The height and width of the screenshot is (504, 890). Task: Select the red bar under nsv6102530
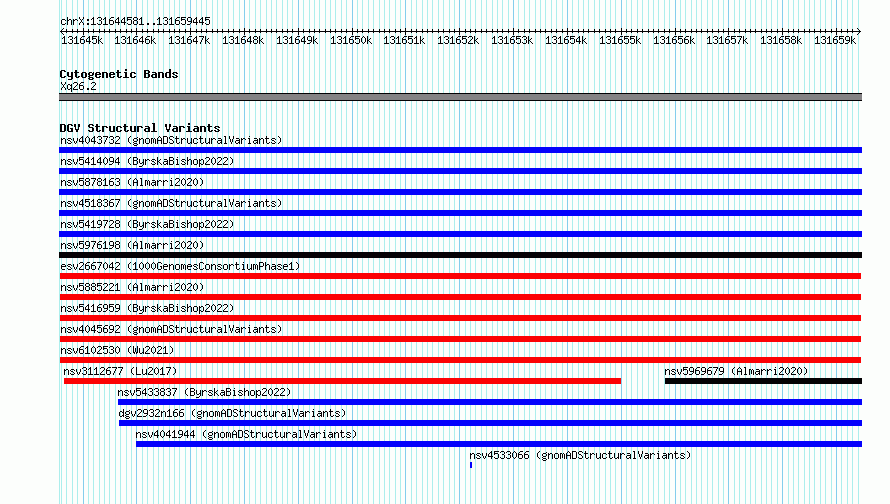pos(460,360)
